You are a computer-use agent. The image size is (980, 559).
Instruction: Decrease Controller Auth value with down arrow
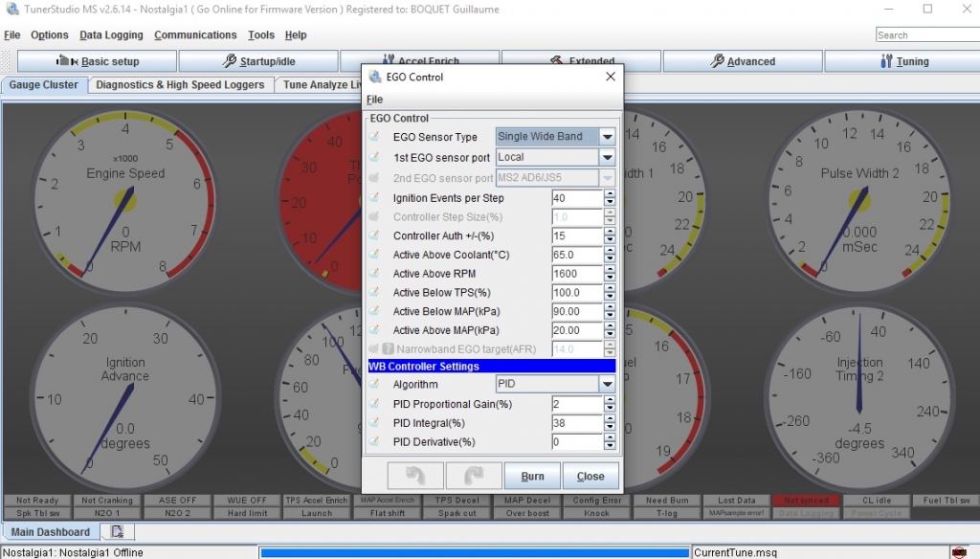[x=610, y=240]
